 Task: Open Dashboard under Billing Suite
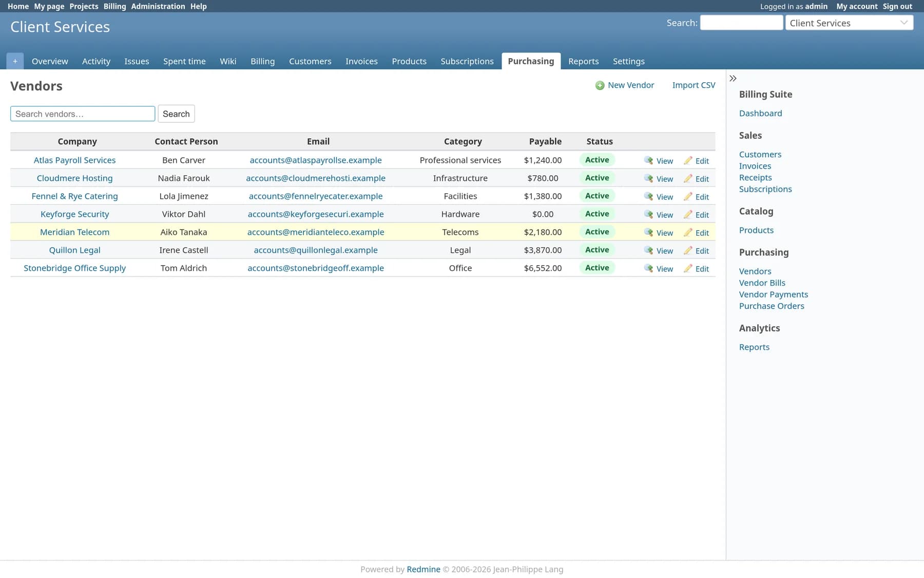pyautogui.click(x=760, y=113)
